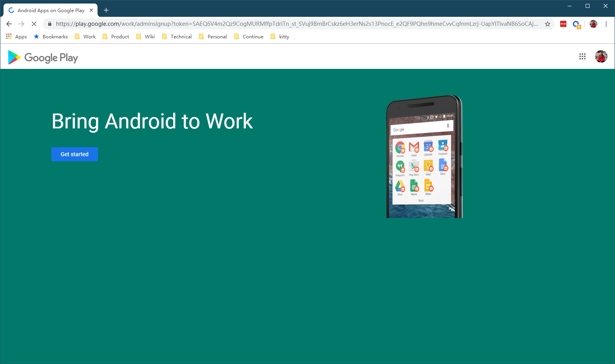Open the Work bookmarks folder
Screen dimensions: 615x364
(x=85, y=36)
